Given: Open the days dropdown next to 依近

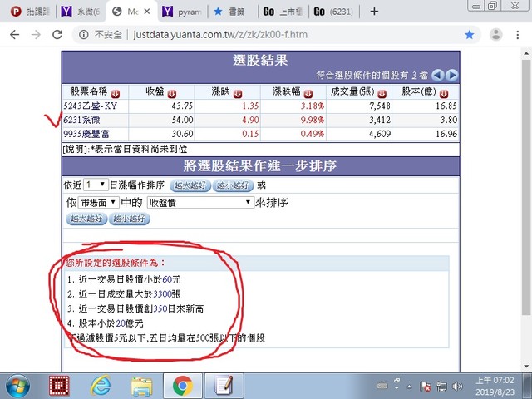Looking at the screenshot, I should [96, 184].
